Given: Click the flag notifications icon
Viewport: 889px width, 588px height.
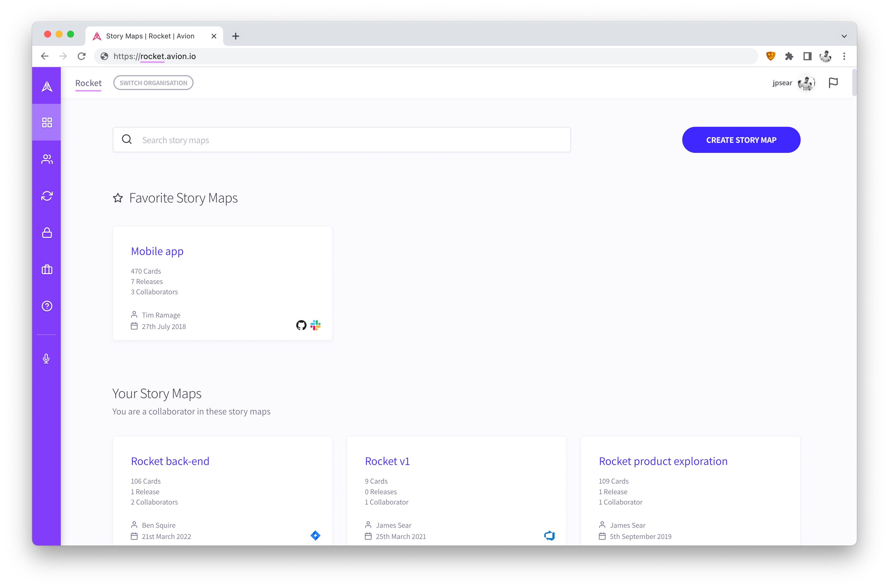Looking at the screenshot, I should pos(833,83).
